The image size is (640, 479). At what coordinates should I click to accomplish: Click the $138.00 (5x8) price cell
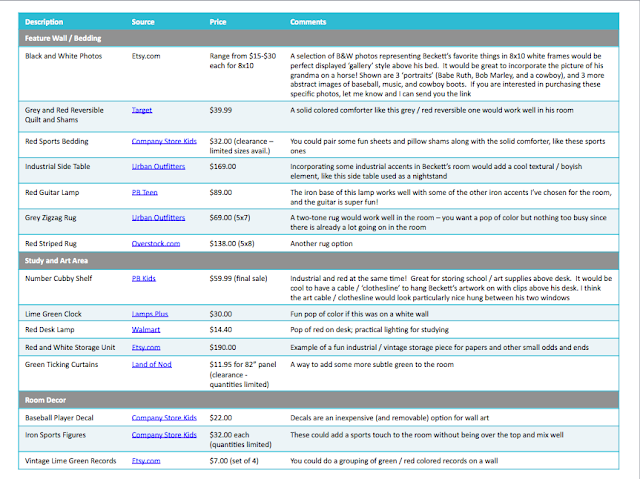pos(232,244)
